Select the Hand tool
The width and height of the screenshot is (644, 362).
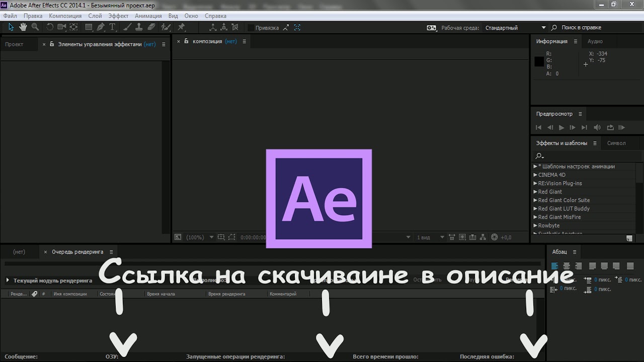(23, 27)
